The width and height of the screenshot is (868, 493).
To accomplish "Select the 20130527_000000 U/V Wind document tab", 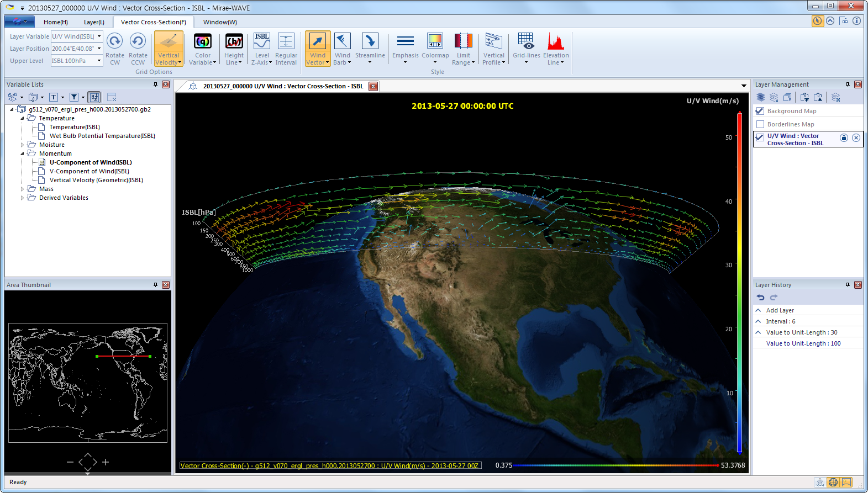I will pyautogui.click(x=283, y=86).
